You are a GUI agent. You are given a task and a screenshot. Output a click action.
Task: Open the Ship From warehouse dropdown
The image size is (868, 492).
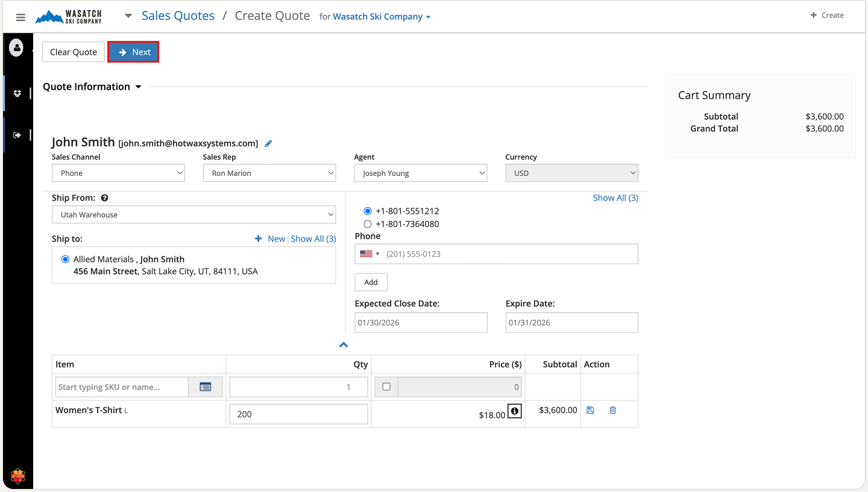click(x=193, y=215)
